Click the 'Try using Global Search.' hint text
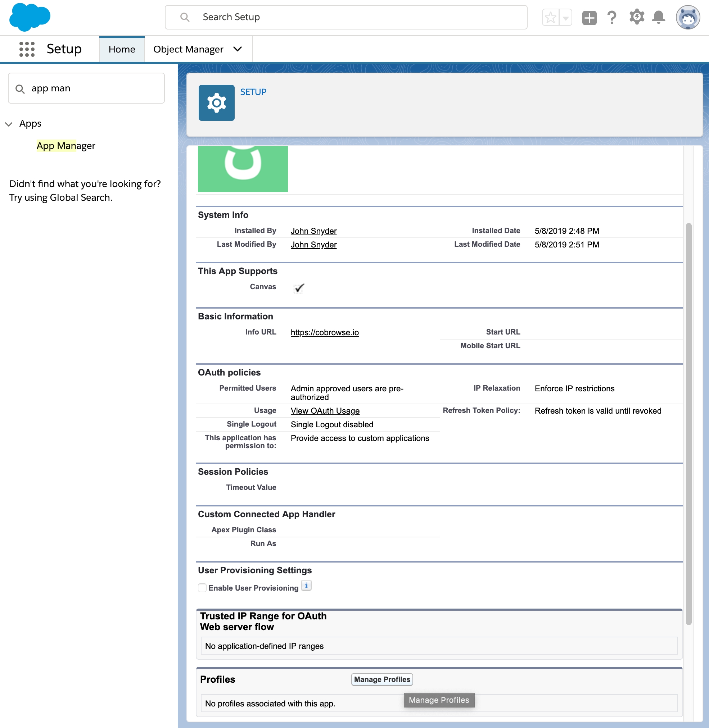 tap(61, 197)
